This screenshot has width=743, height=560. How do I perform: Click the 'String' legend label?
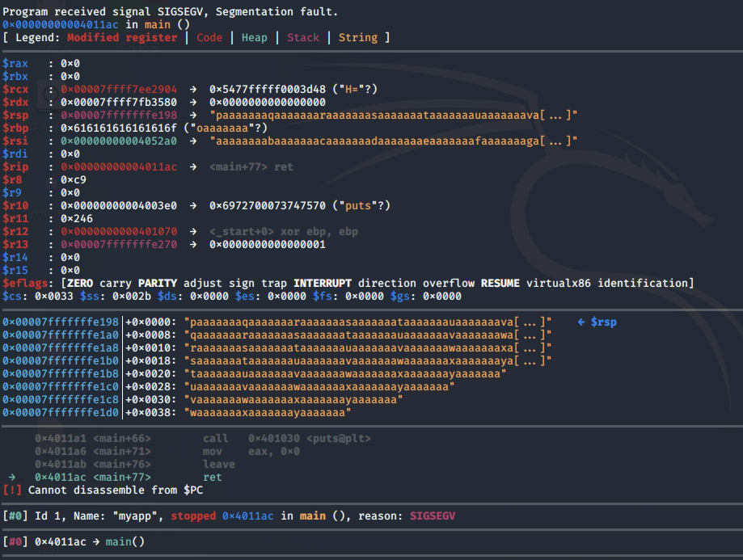coord(357,37)
